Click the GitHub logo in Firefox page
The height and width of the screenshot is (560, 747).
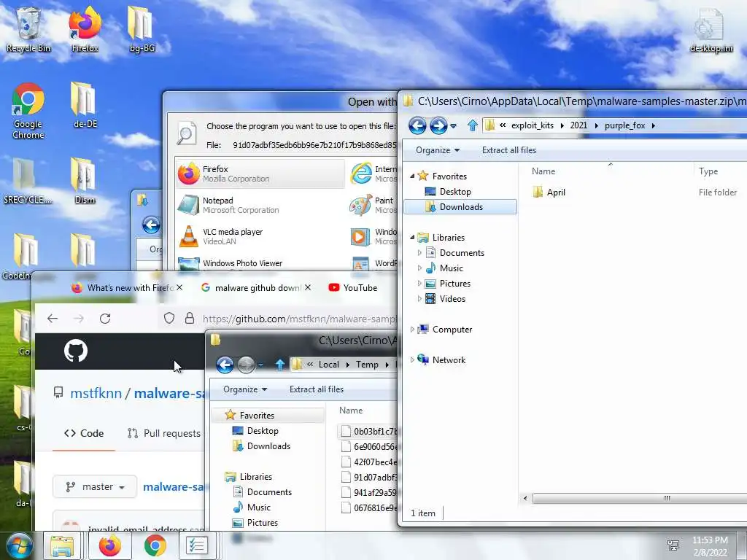click(x=76, y=351)
